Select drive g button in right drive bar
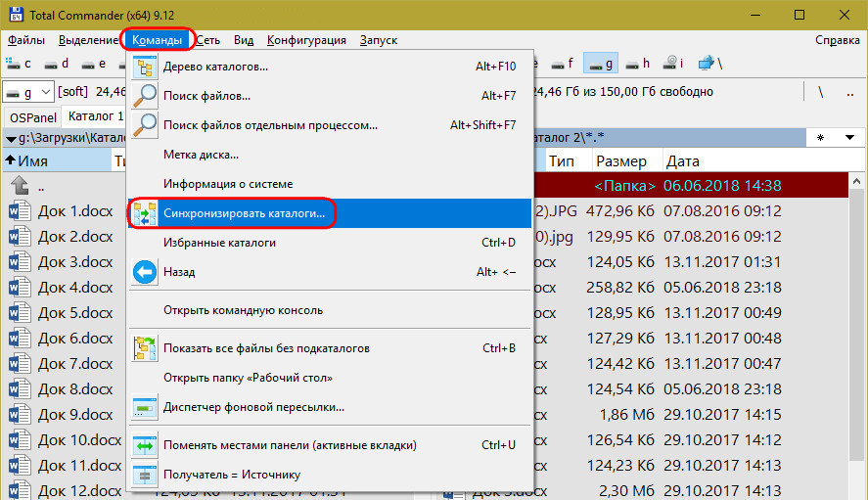Image resolution: width=868 pixels, height=500 pixels. pos(601,64)
